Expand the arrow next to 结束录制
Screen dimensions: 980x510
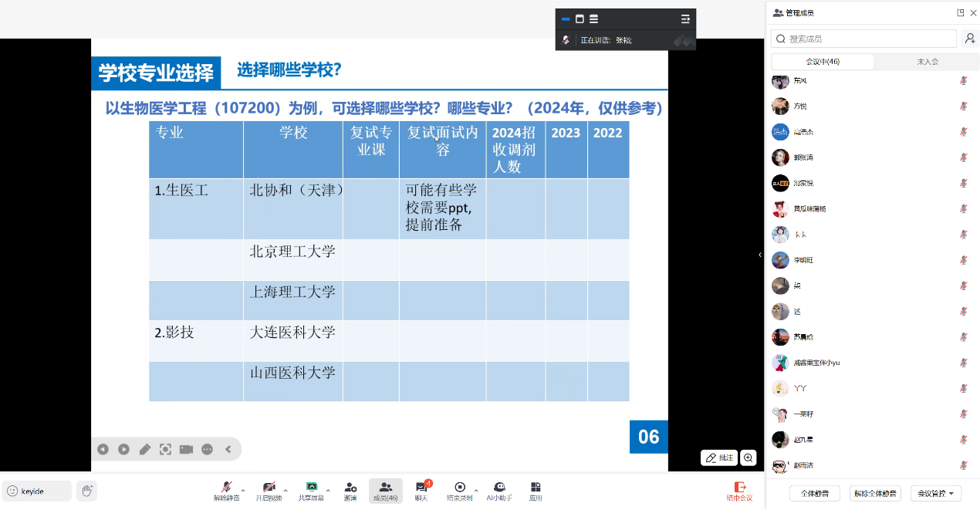476,490
